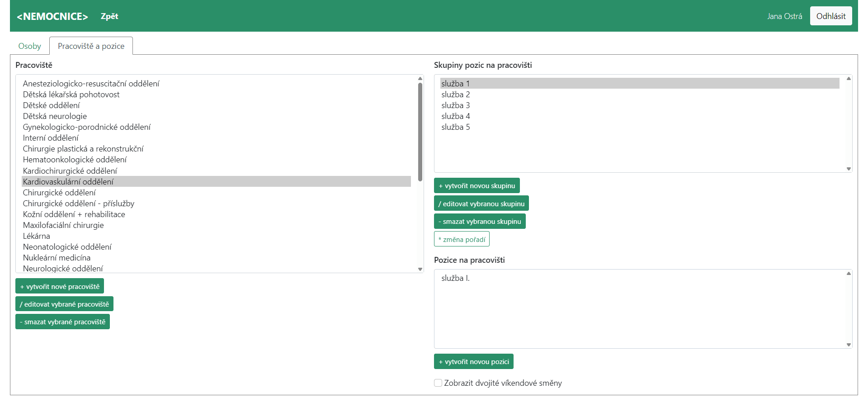
Task: Go back using Zpět link
Action: pos(109,16)
